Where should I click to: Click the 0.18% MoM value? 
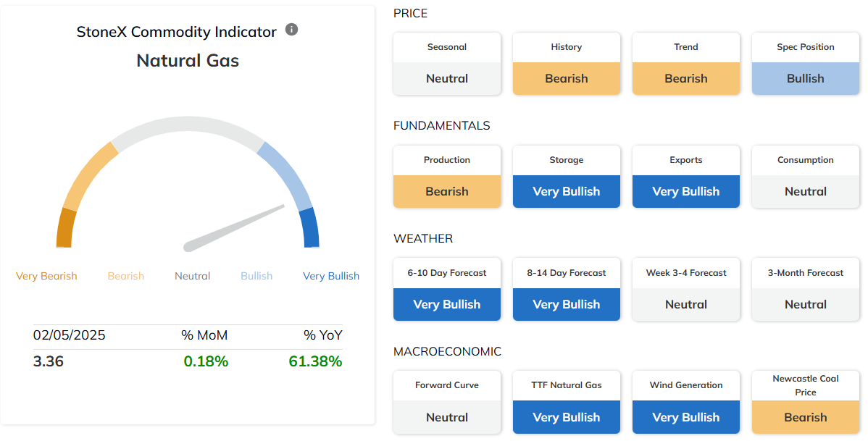(206, 361)
